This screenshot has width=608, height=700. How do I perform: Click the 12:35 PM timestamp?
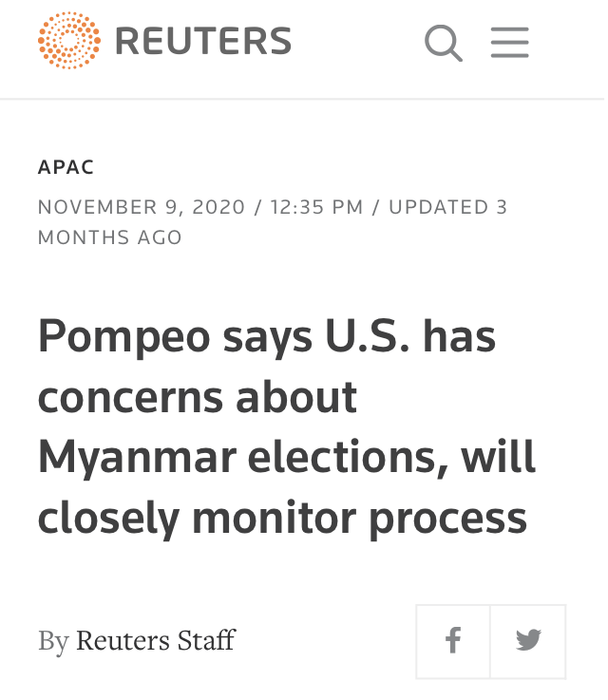pyautogui.click(x=316, y=207)
